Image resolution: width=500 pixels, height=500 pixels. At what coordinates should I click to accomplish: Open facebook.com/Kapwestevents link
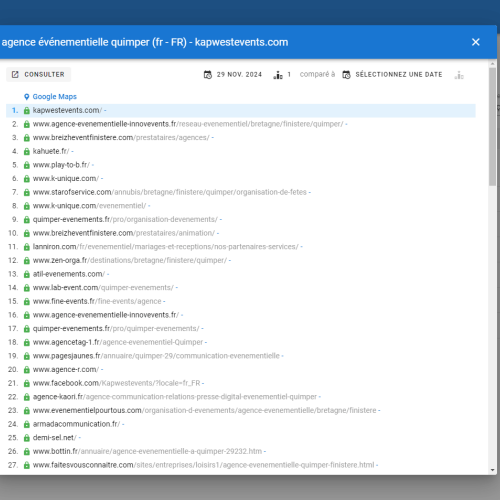pyautogui.click(x=117, y=384)
